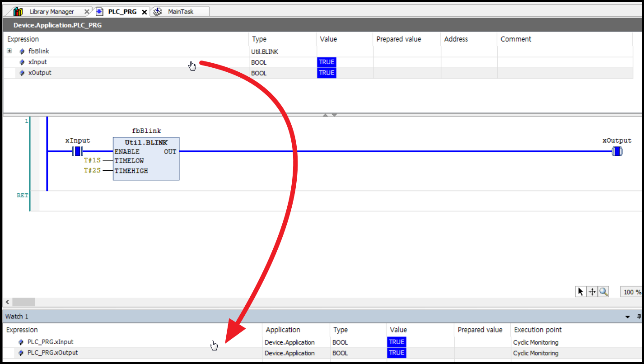Click the T#1S TIMELOW input value
644x364 pixels.
point(92,160)
